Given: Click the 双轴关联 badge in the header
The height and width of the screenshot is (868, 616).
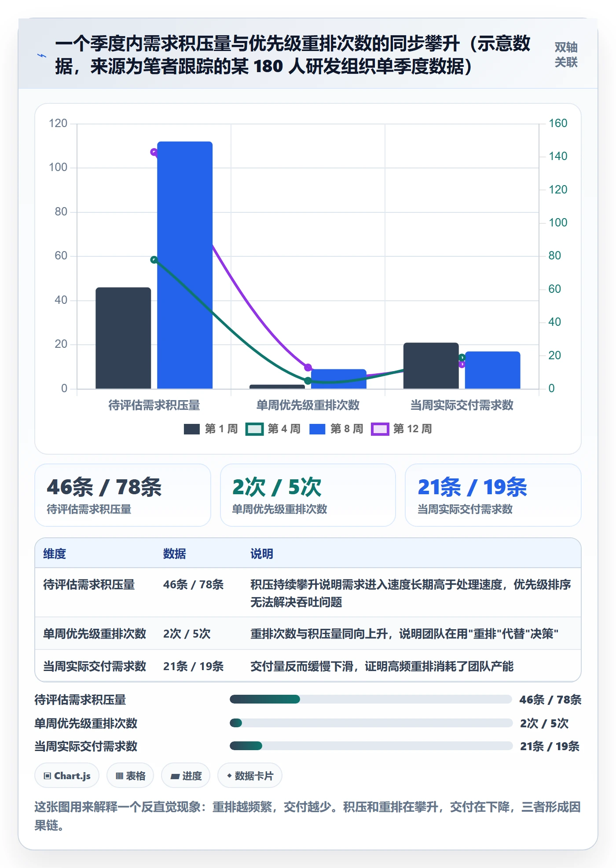Looking at the screenshot, I should point(566,55).
